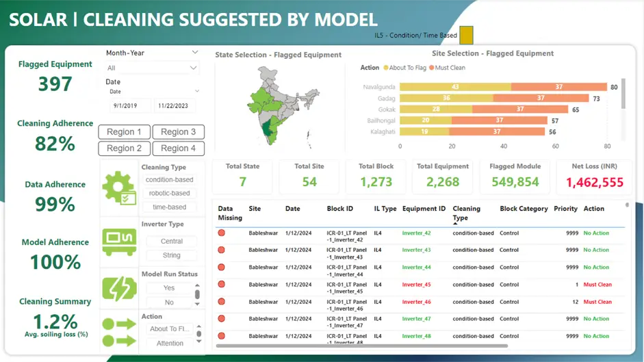Click the start date field 9/1/2019
This screenshot has width=644, height=362.
tap(126, 106)
